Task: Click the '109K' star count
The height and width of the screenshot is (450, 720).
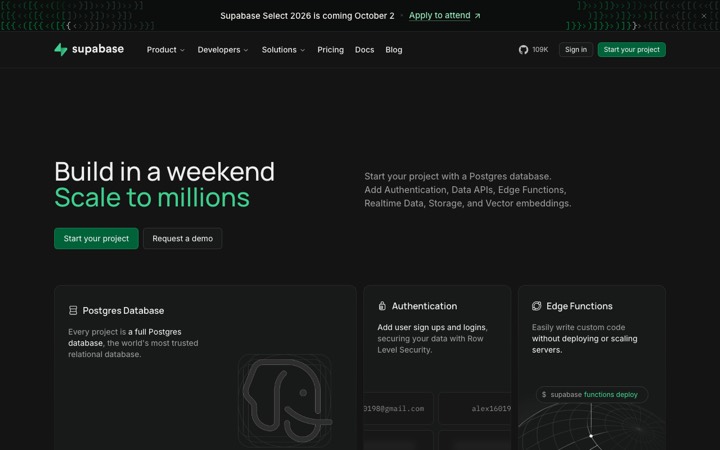Action: [540, 50]
